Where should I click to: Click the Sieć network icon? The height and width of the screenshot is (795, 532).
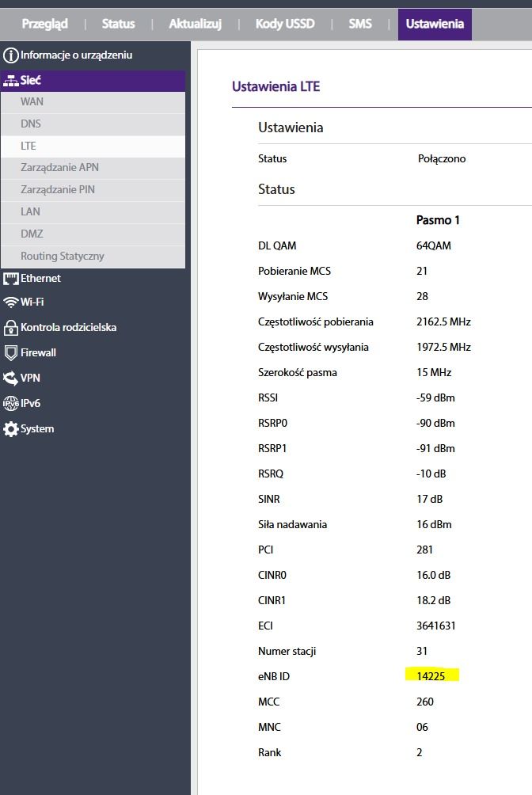pos(10,81)
